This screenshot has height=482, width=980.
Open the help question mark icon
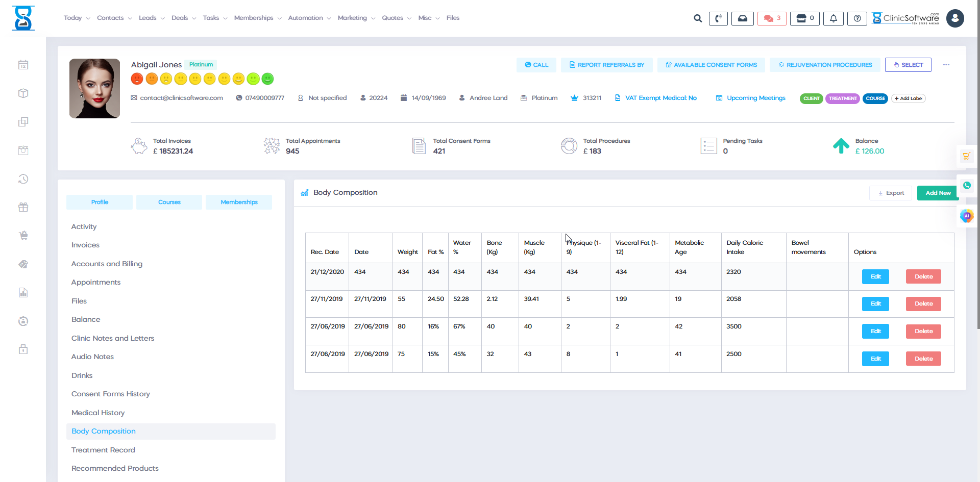(857, 18)
